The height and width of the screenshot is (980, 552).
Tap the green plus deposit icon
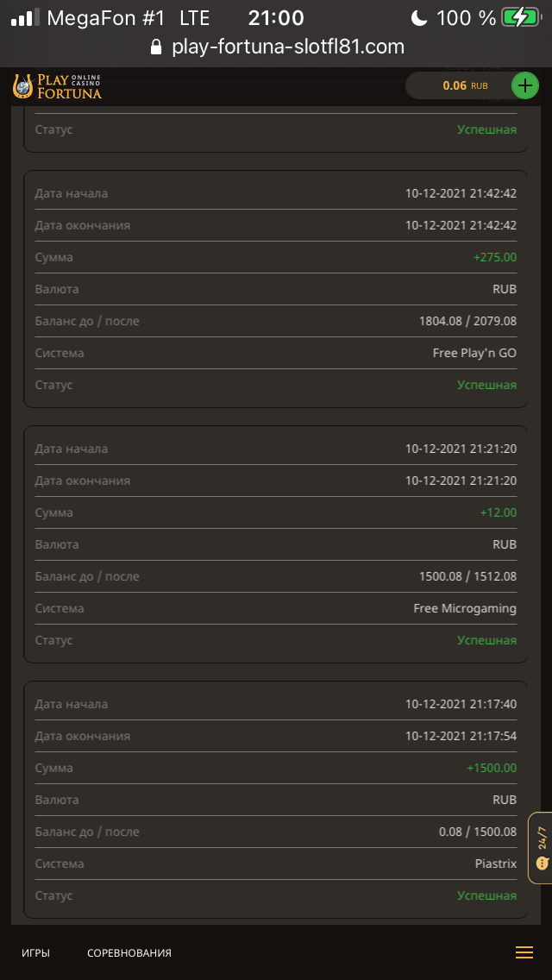[x=525, y=85]
